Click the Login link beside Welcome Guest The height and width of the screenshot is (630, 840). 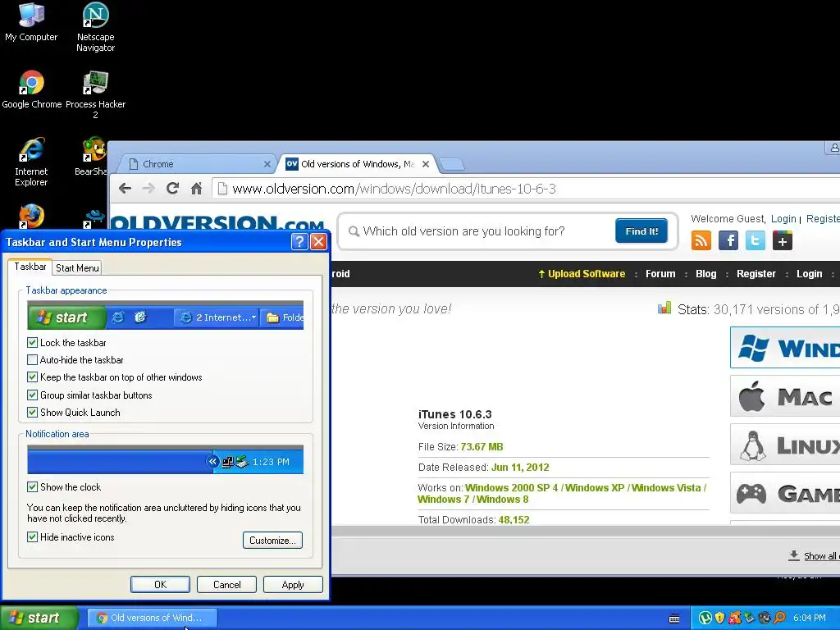tap(783, 218)
